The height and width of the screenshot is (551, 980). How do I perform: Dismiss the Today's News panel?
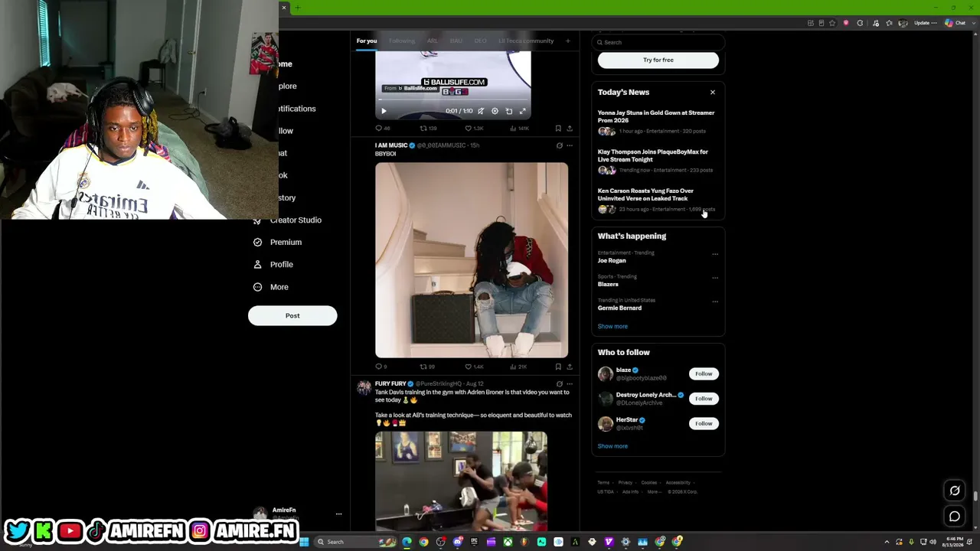point(712,93)
